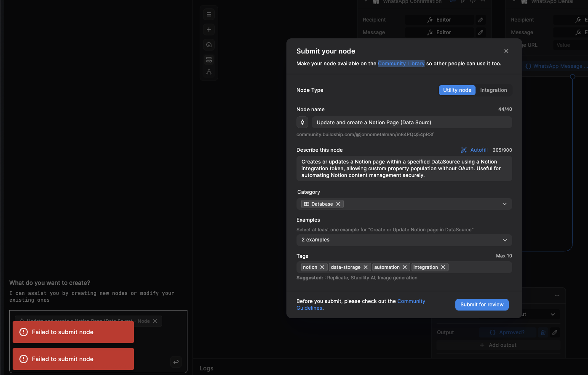Image resolution: width=588 pixels, height=375 pixels.
Task: Open the Logs panel
Action: 206,368
